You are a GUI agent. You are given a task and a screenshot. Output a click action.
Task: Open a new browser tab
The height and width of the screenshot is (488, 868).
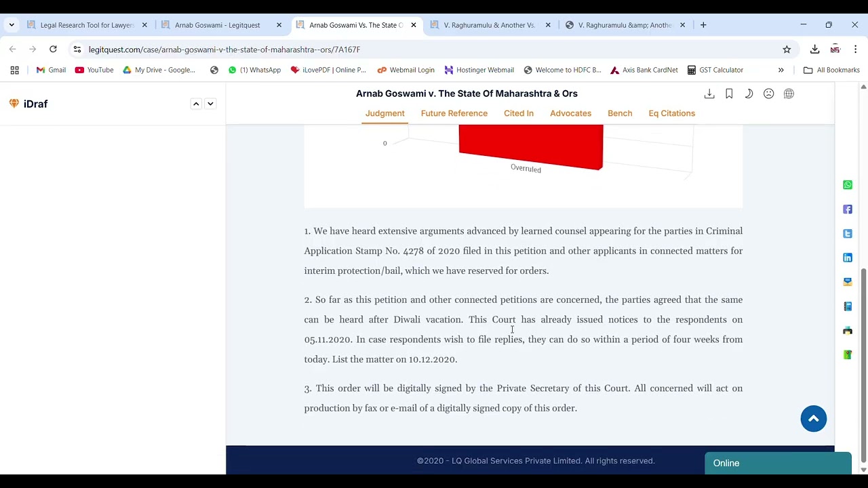coord(703,25)
